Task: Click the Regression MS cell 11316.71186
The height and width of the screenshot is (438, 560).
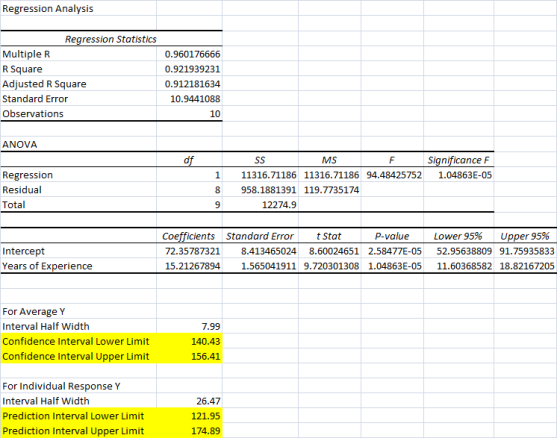Action: coord(331,175)
